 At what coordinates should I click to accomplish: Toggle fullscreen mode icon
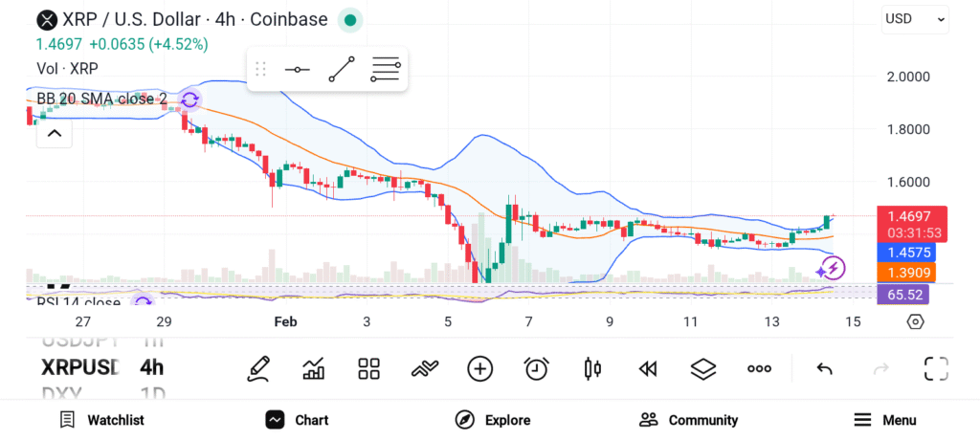coord(936,368)
